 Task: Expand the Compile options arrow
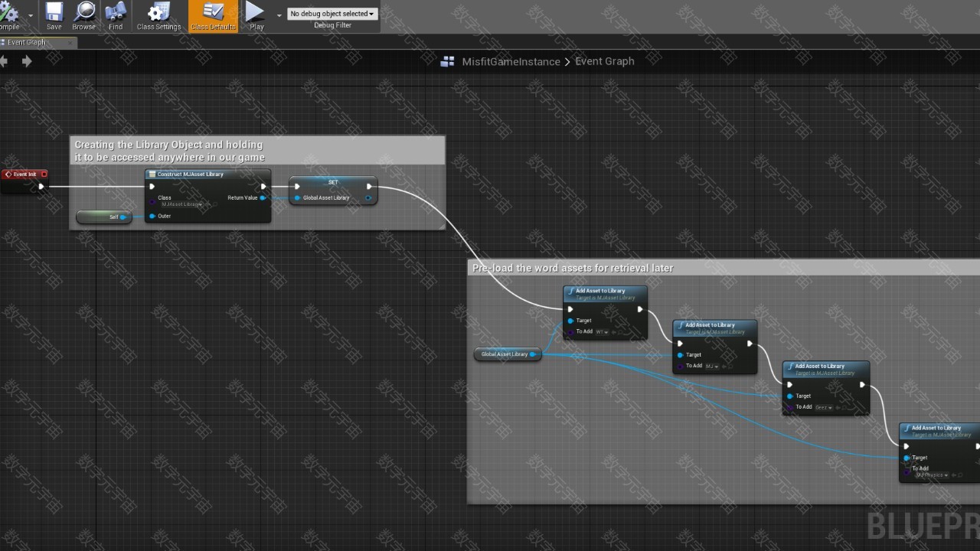point(31,15)
